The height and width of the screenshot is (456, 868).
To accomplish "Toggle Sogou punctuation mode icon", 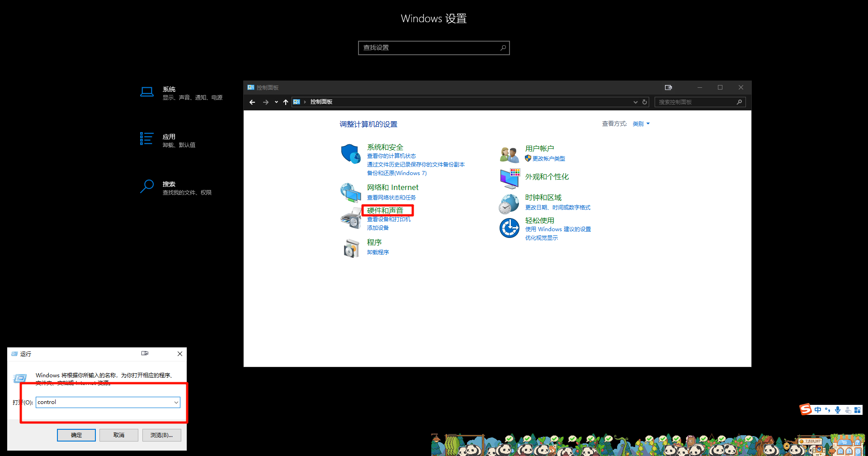I will (828, 410).
